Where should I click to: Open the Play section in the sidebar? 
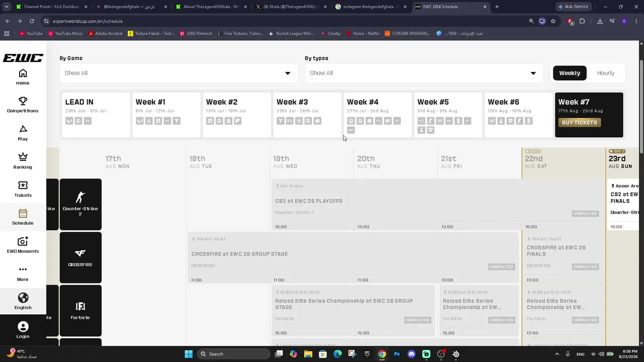coord(23,133)
